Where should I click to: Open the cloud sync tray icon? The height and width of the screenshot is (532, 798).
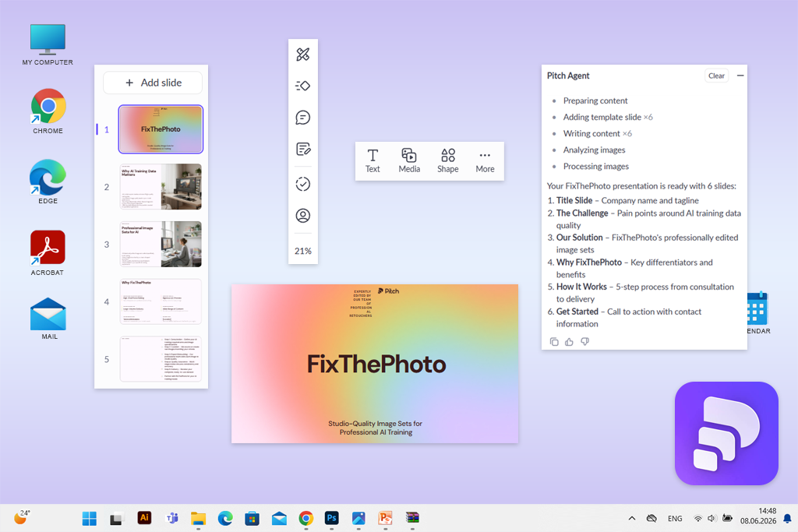[651, 518]
